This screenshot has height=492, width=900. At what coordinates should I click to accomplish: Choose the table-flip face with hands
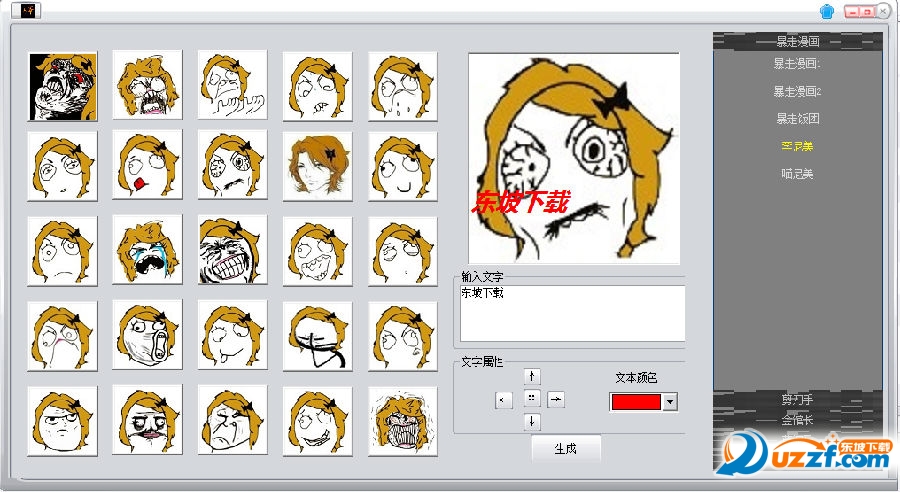pos(232,85)
